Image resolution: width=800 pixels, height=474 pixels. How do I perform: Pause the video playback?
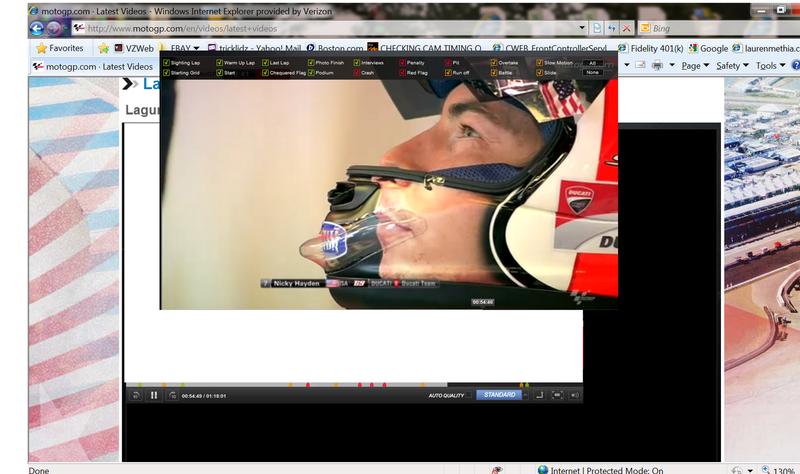(x=154, y=395)
